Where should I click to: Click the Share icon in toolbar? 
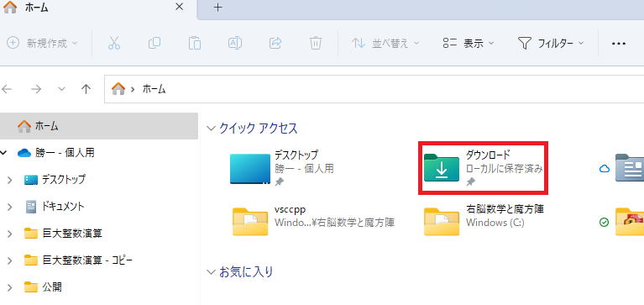275,43
